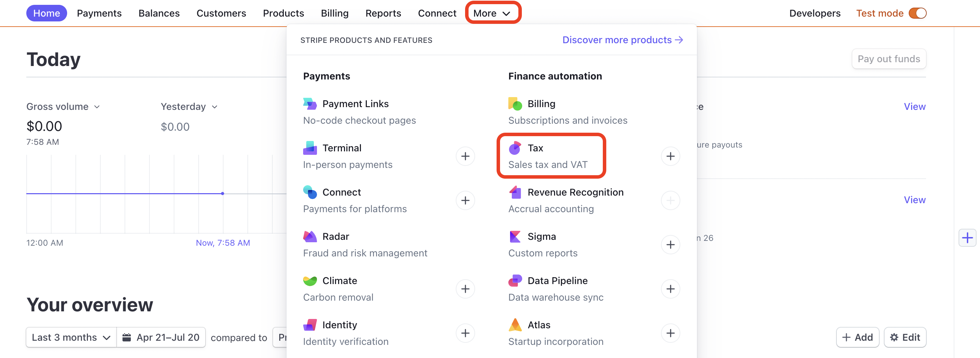Screen dimensions: 980x358
Task: Open the Gross volume dropdown
Action: pyautogui.click(x=63, y=107)
